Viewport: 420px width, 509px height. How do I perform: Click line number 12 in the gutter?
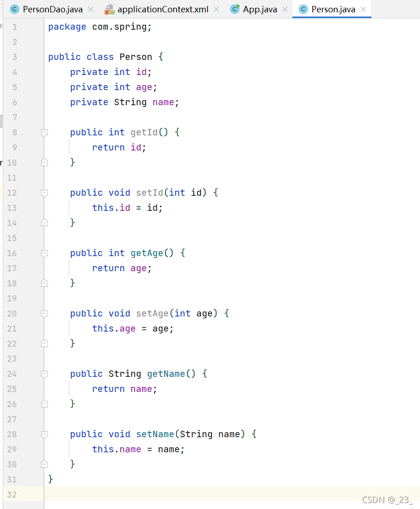(12, 193)
